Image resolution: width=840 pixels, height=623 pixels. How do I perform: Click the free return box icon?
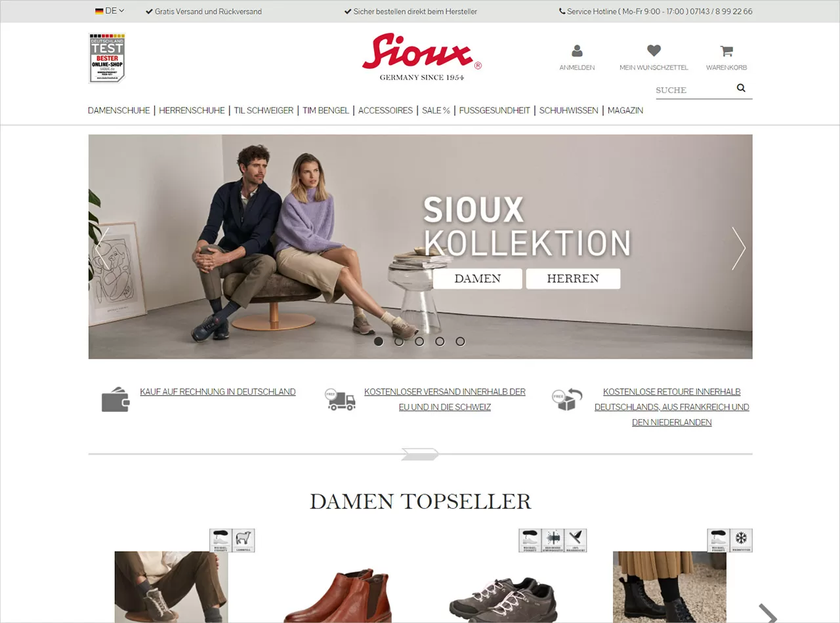coord(567,399)
